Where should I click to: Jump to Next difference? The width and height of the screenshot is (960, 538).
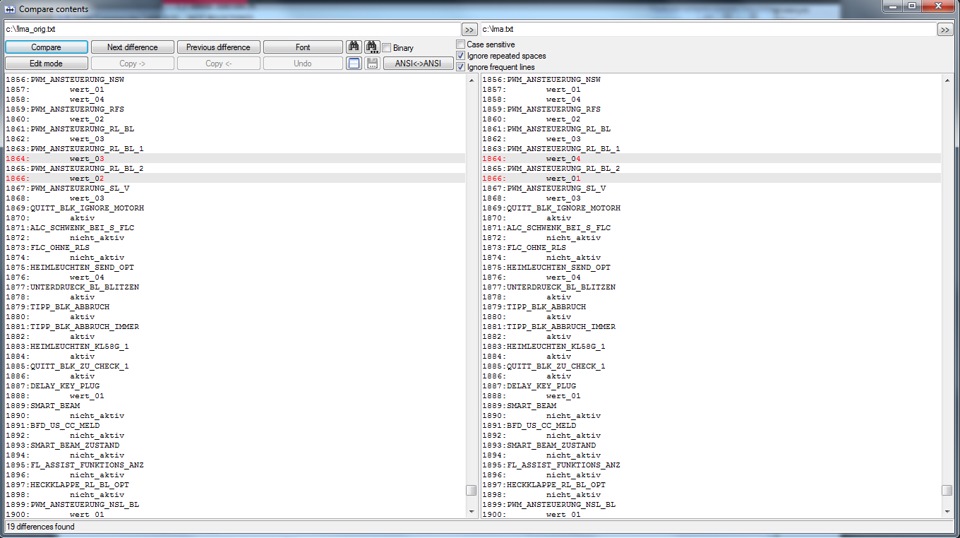click(x=132, y=47)
